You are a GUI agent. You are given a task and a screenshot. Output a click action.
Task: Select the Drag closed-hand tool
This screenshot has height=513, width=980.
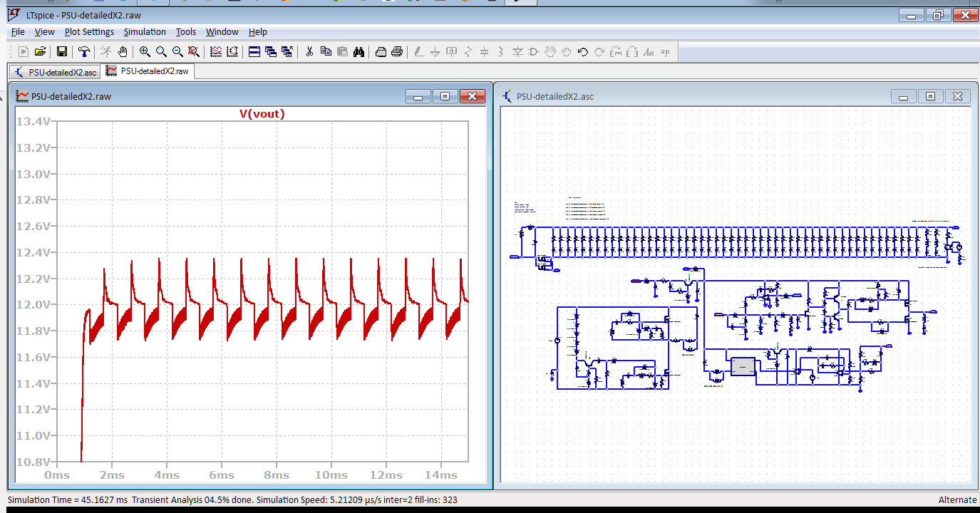[x=567, y=51]
